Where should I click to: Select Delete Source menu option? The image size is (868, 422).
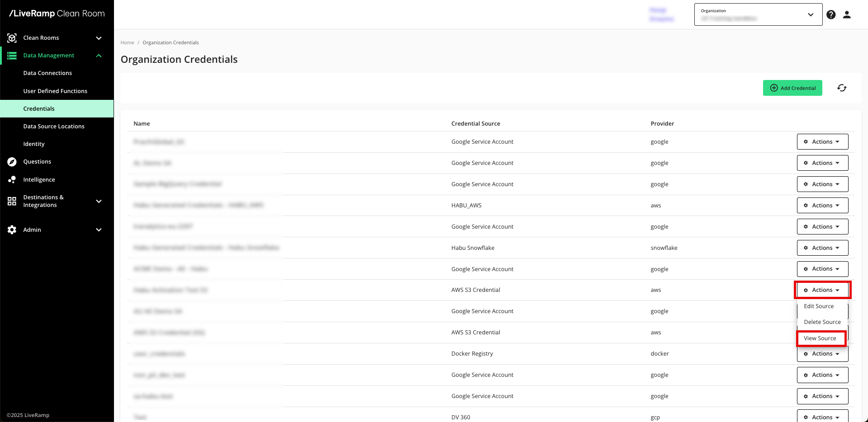(x=822, y=322)
